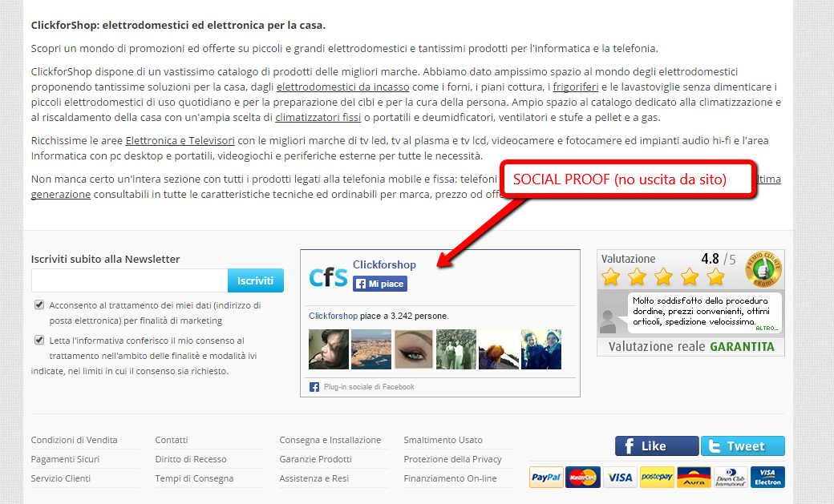This screenshot has height=504, width=834.
Task: Click the Visa Electron icon
Action: click(767, 477)
